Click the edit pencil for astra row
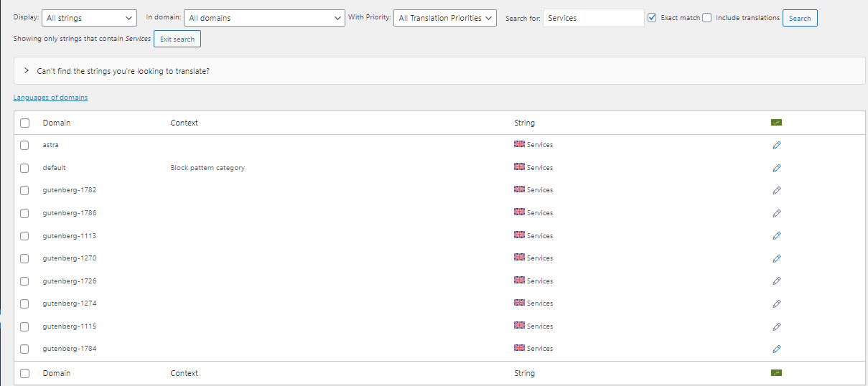The height and width of the screenshot is (386, 868). click(776, 145)
